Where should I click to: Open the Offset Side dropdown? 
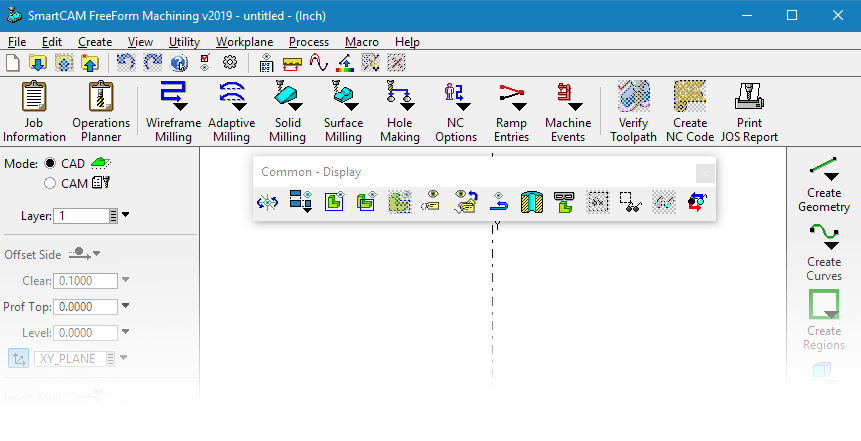click(x=97, y=254)
